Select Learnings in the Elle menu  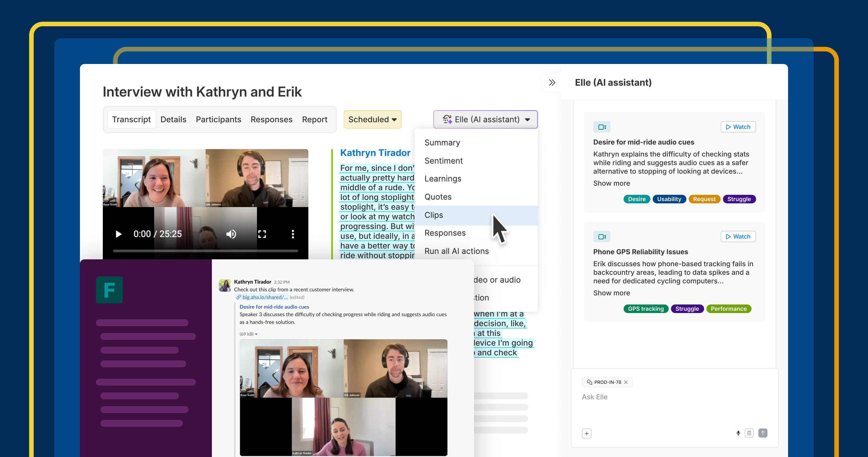pyautogui.click(x=476, y=179)
